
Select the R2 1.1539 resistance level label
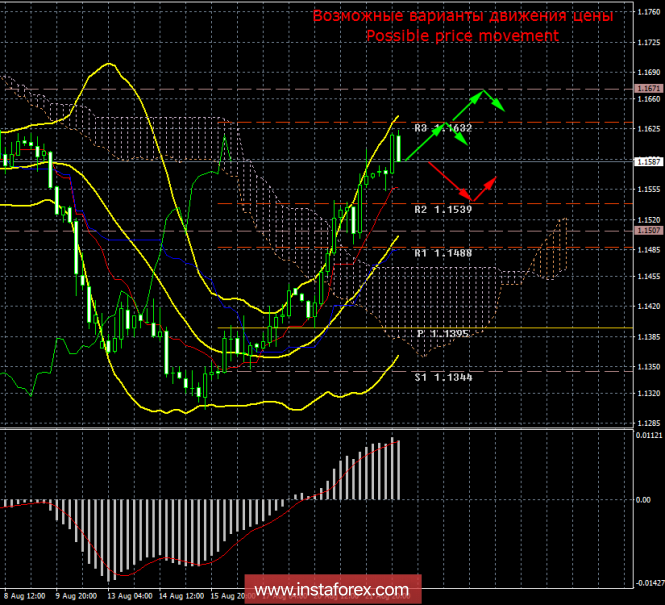[x=445, y=209]
